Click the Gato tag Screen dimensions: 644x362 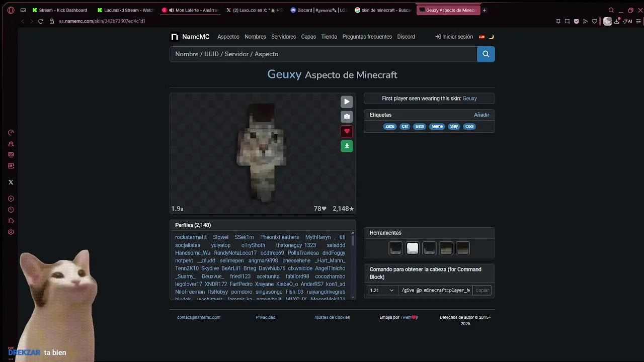(x=420, y=126)
